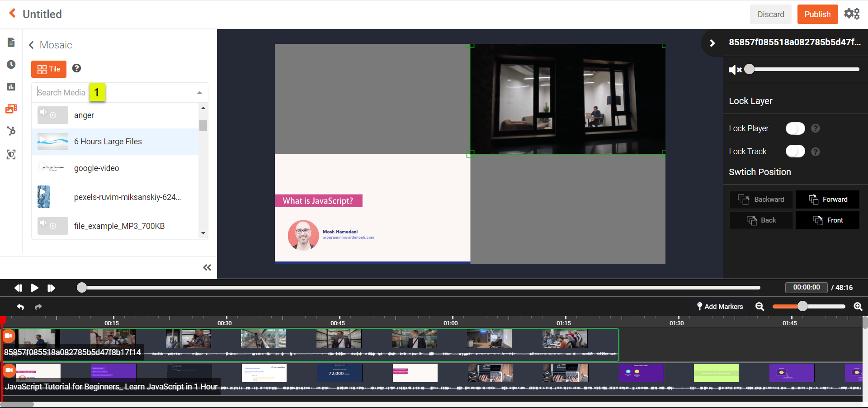
Task: Zoom out the timeline with magnifier minus
Action: point(759,307)
